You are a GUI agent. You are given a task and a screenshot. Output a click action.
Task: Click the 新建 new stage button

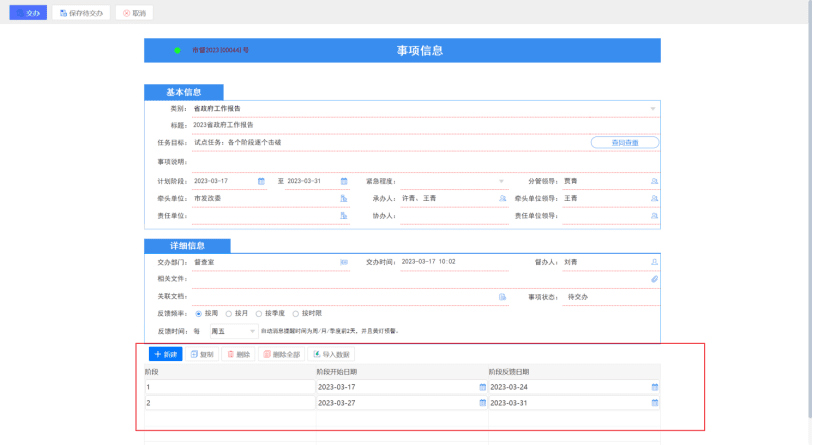(x=165, y=354)
